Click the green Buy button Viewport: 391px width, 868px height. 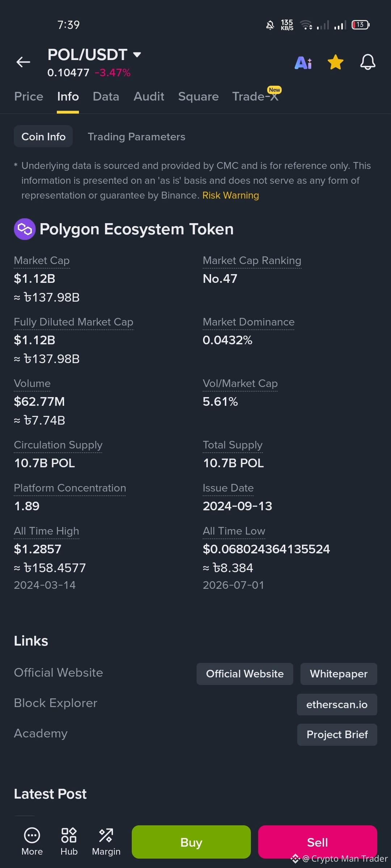tap(191, 842)
